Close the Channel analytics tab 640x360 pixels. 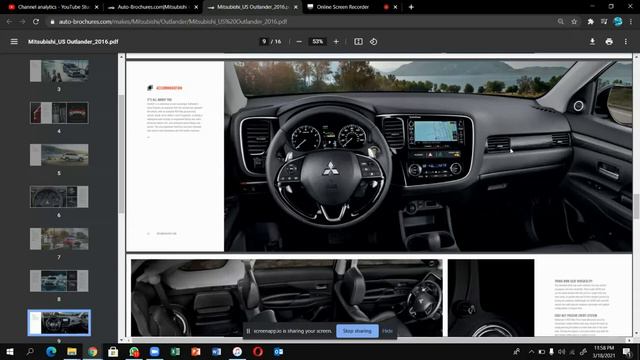tap(97, 7)
